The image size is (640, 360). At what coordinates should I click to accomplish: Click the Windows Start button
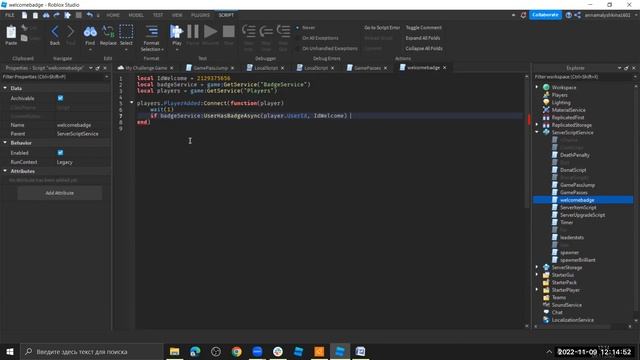pos(10,351)
